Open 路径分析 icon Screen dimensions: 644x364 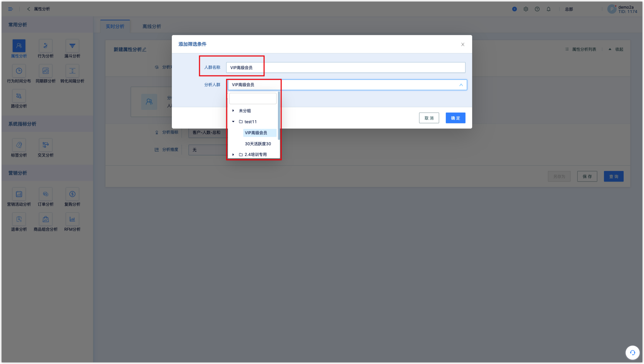click(x=19, y=96)
